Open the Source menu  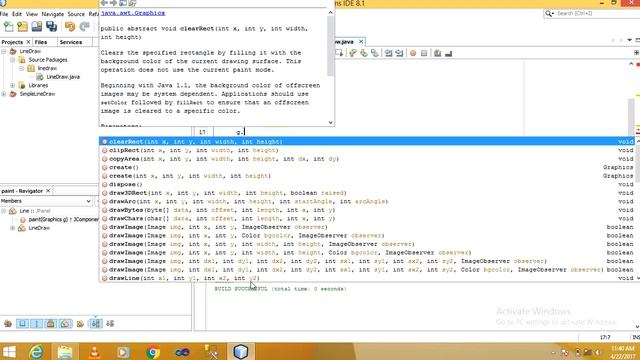[76, 14]
